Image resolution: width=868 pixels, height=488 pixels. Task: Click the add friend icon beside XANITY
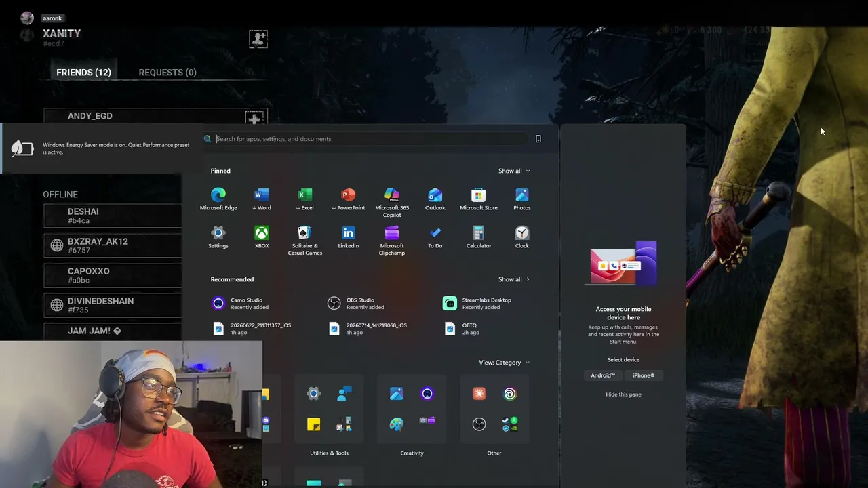pyautogui.click(x=258, y=39)
